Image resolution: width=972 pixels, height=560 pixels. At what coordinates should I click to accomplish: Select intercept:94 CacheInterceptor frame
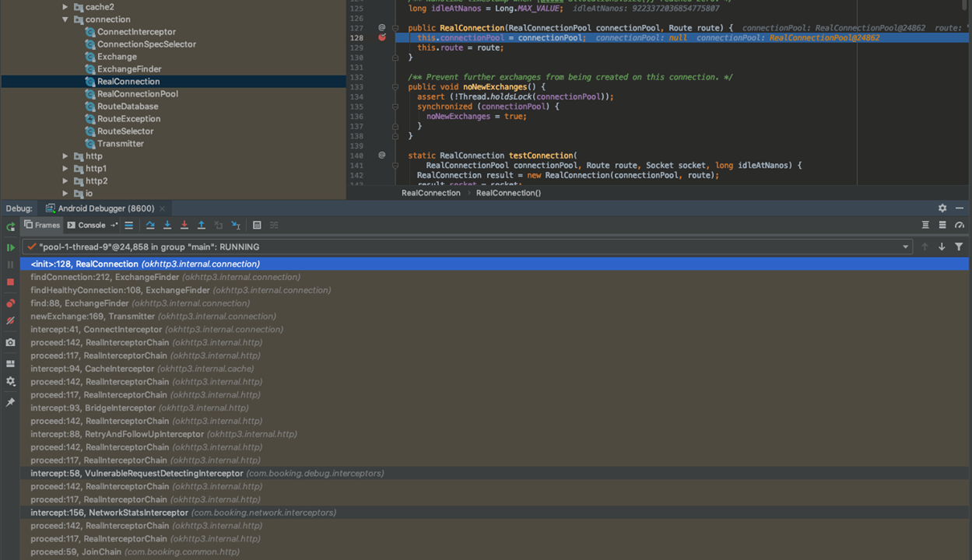click(x=494, y=369)
